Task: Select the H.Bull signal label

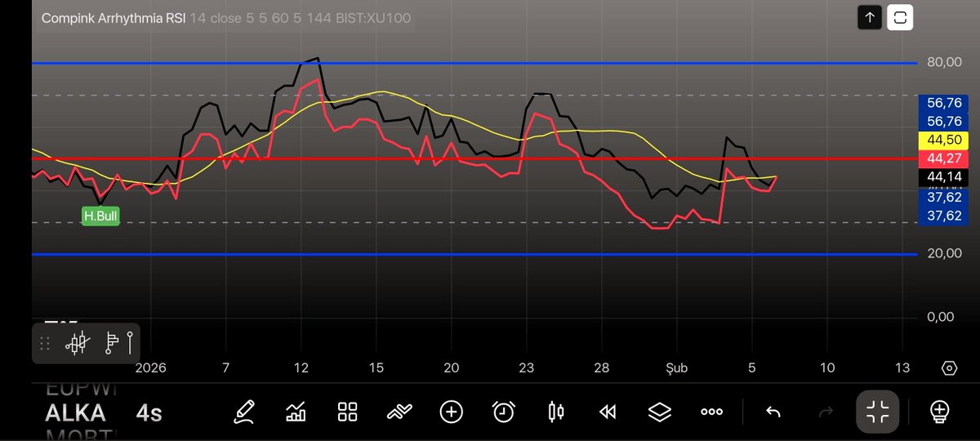Action: 101,216
